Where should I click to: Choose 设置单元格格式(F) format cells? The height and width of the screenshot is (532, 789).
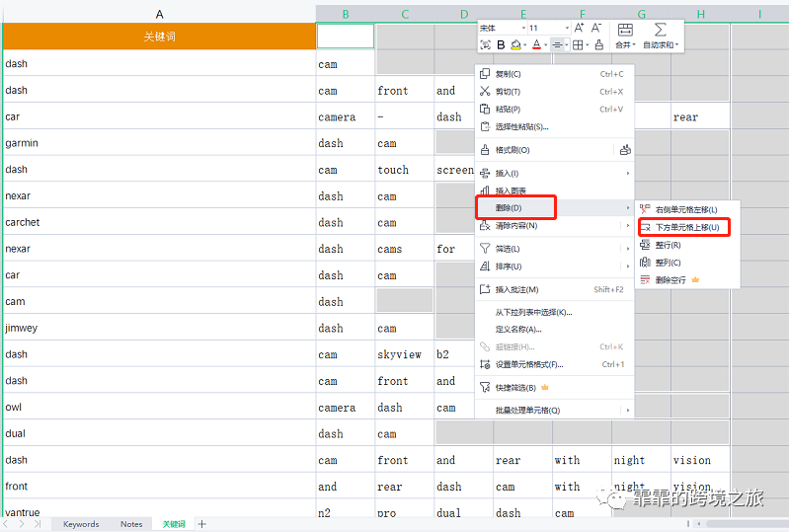555,364
